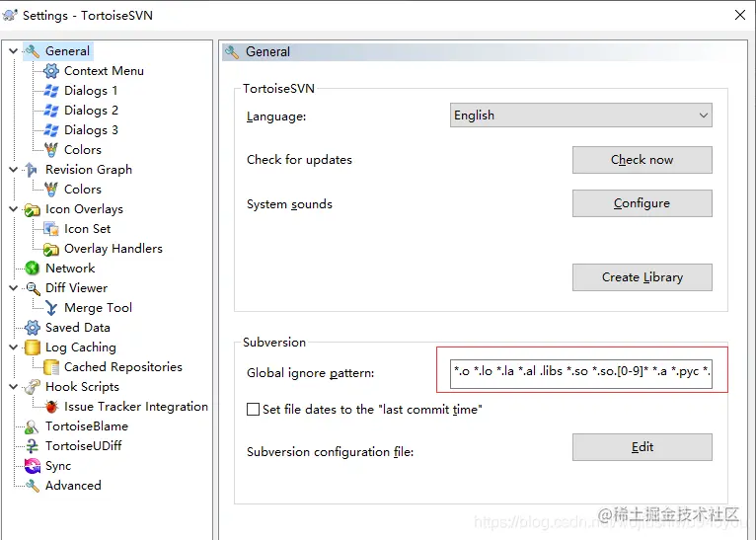Viewport: 756px width, 540px height.
Task: Enable Set file dates to last commit time
Action: point(253,410)
